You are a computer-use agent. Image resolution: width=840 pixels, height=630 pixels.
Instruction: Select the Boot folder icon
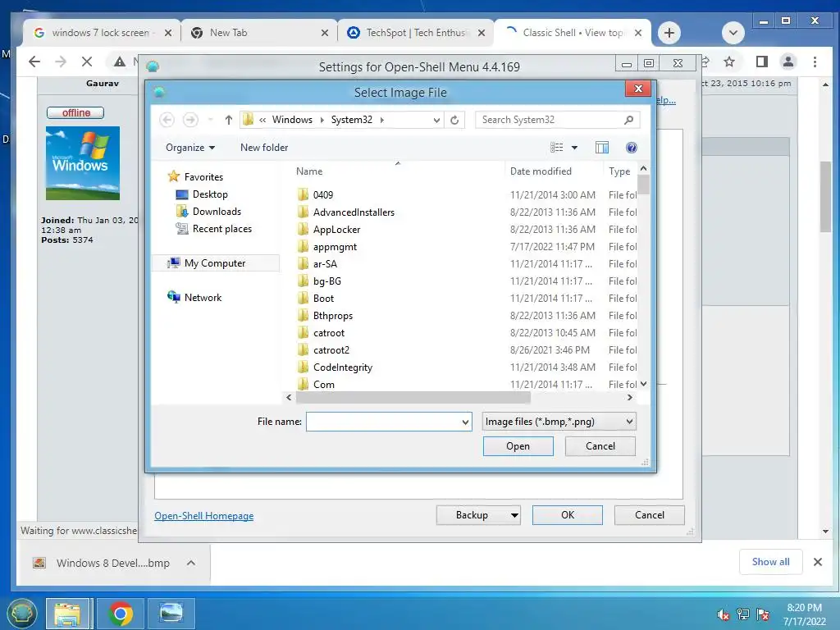click(x=304, y=298)
